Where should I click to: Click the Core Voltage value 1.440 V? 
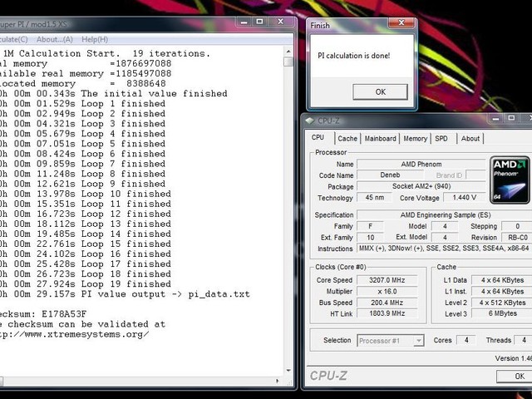coord(465,198)
